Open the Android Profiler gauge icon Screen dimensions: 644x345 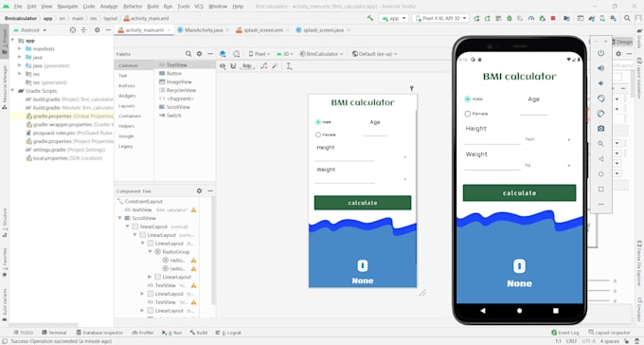531,19
